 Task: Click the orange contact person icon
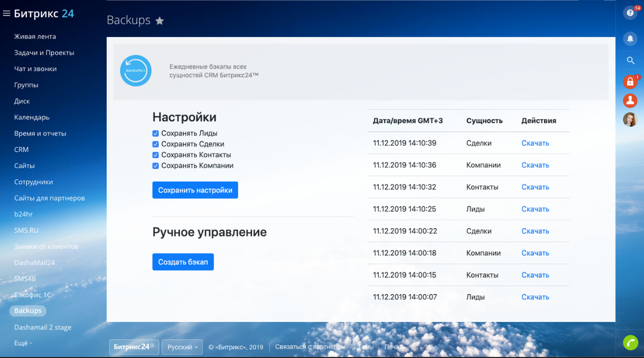(630, 100)
